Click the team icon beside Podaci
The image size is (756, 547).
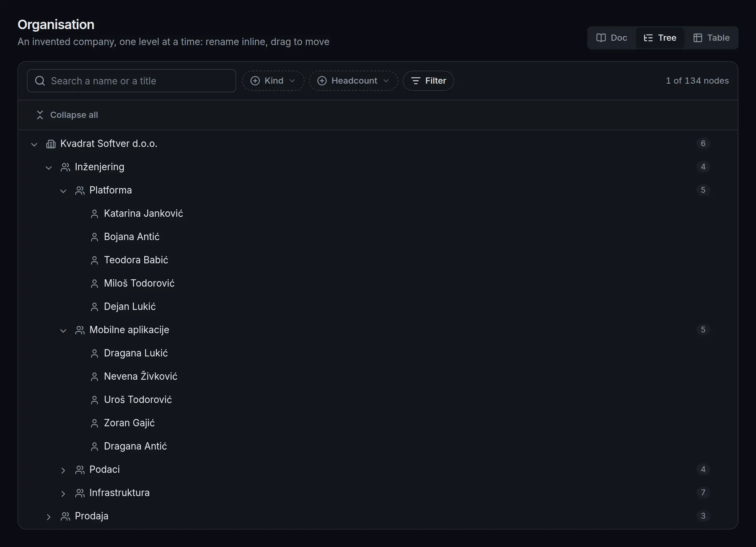(80, 470)
